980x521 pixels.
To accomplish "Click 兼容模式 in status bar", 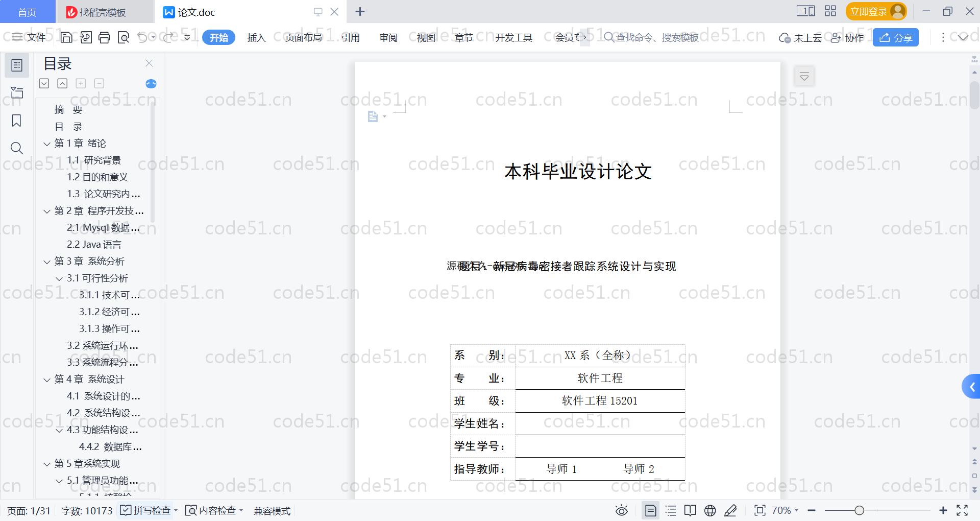I will [x=272, y=511].
